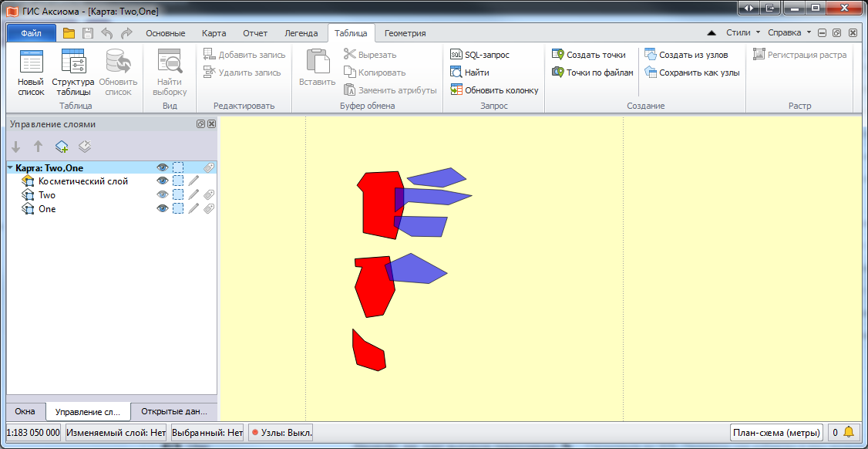Click Обновить колонку in Запрос group
Viewport: 868px width, 449px height.
point(493,90)
